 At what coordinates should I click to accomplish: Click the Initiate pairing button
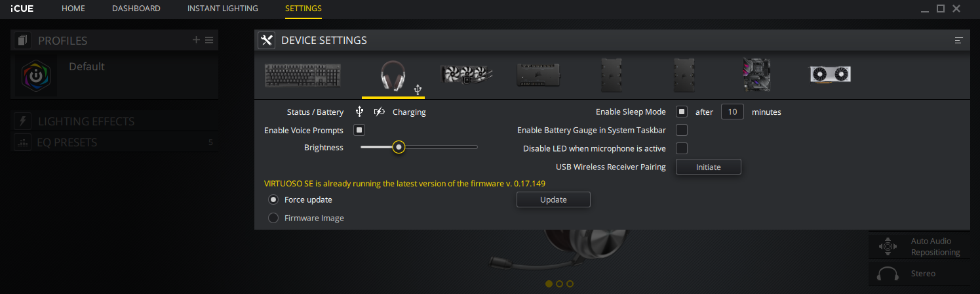(709, 167)
